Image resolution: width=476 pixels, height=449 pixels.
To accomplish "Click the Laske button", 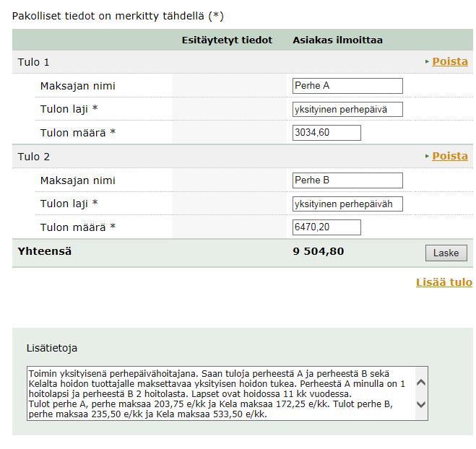I will click(x=446, y=253).
